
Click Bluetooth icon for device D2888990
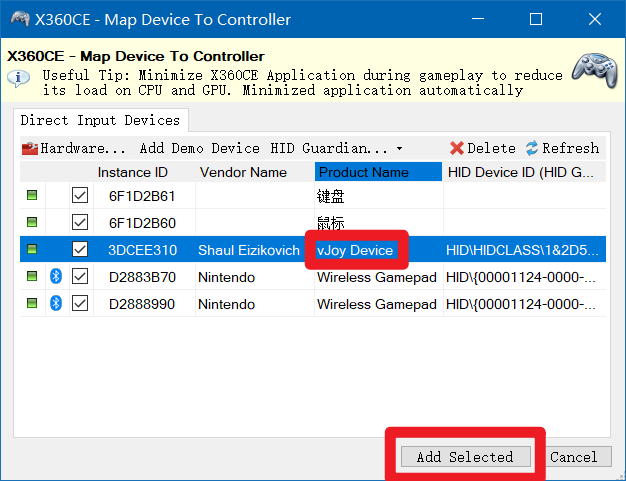coord(56,303)
